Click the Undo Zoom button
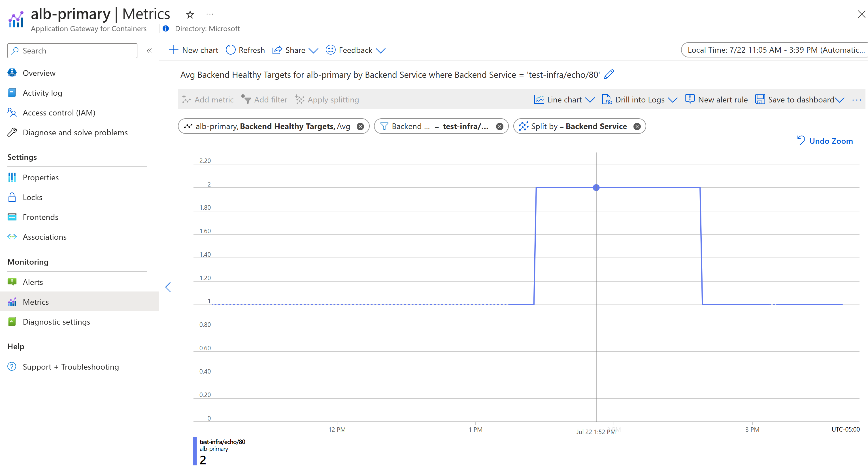 (x=824, y=141)
